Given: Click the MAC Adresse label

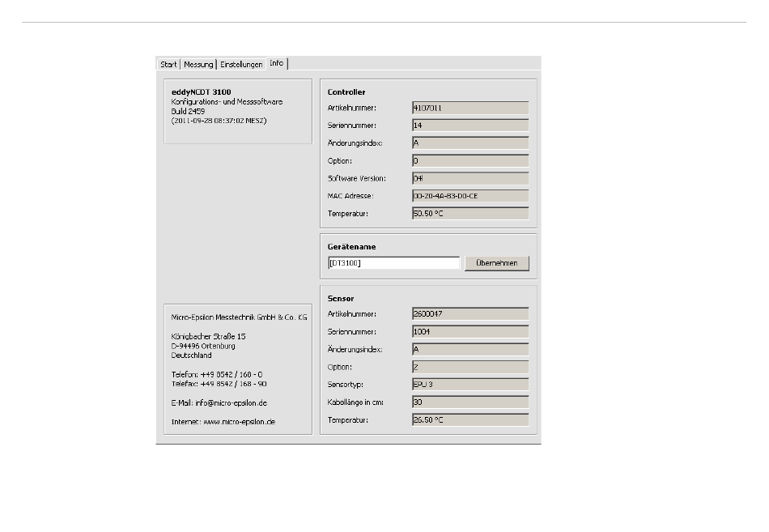Looking at the screenshot, I should (351, 196).
